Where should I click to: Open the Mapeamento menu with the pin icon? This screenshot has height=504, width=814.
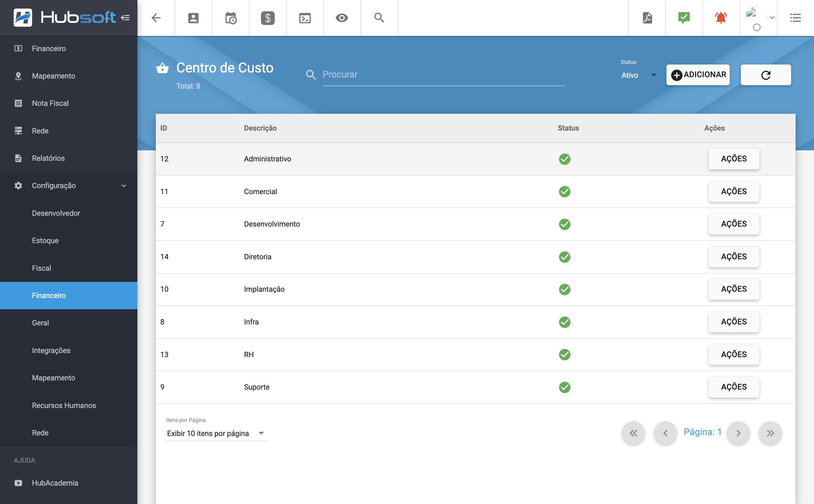pos(69,76)
